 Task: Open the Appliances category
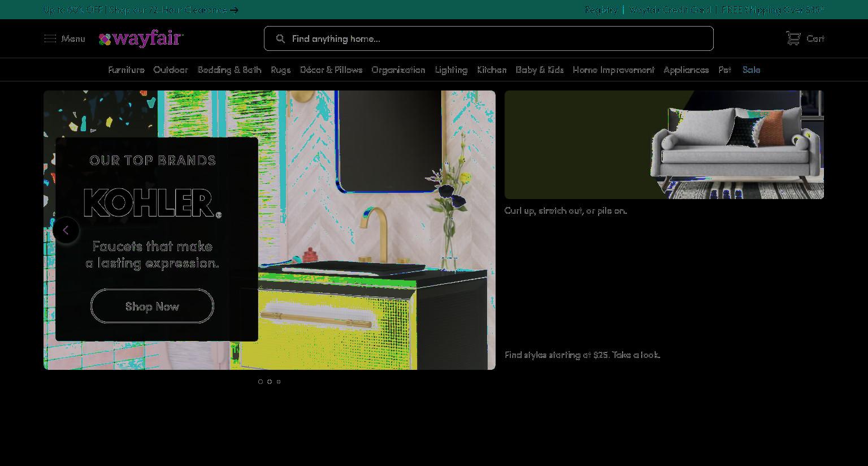[686, 70]
